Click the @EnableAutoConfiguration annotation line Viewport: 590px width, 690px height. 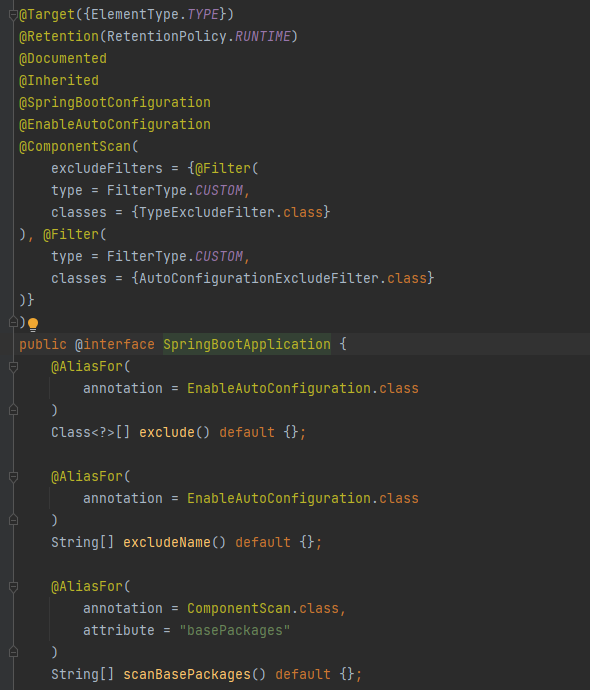(x=115, y=125)
